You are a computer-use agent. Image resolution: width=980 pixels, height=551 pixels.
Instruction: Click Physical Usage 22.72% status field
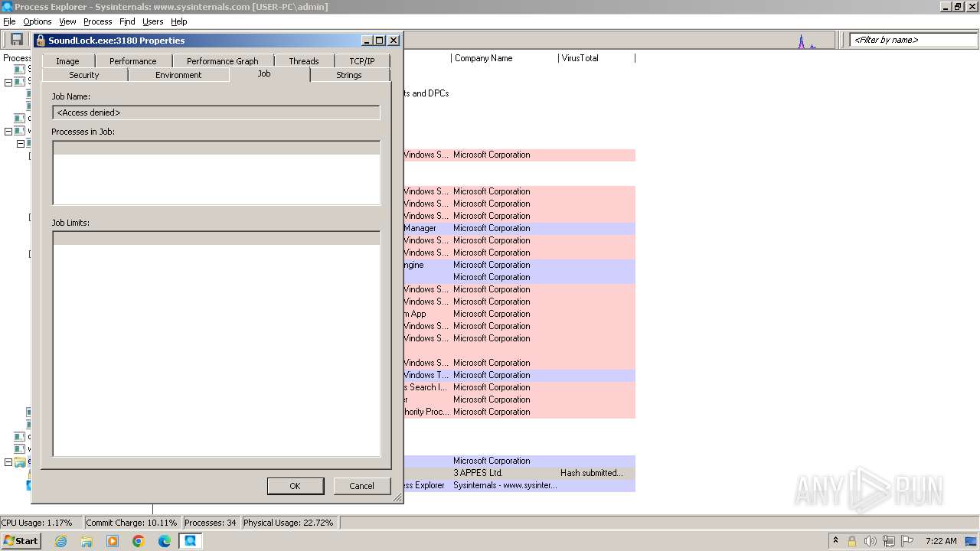pos(289,523)
